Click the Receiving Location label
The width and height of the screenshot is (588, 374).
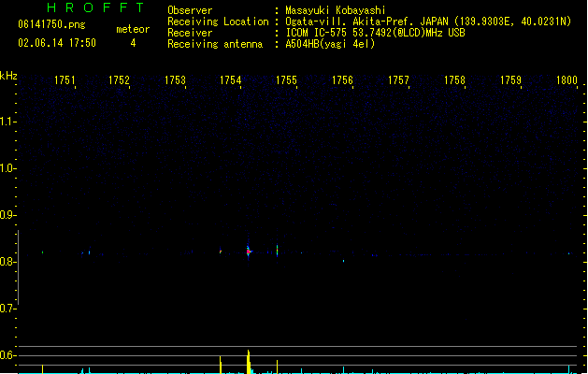[x=218, y=22]
